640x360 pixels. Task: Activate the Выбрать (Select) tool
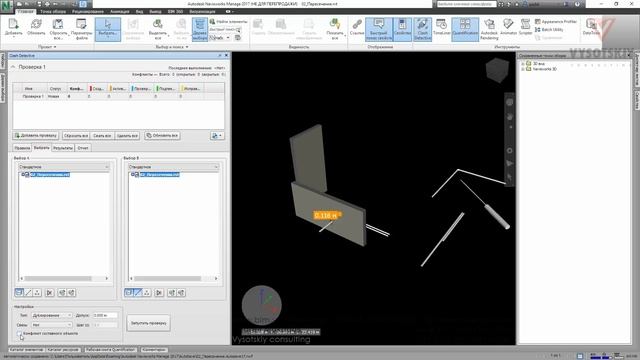108,29
